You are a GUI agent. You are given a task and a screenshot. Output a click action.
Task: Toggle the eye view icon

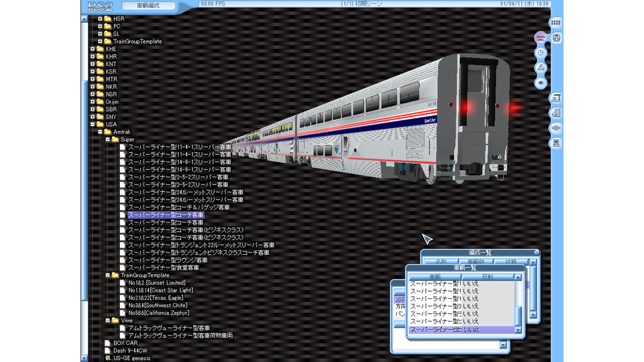click(541, 83)
